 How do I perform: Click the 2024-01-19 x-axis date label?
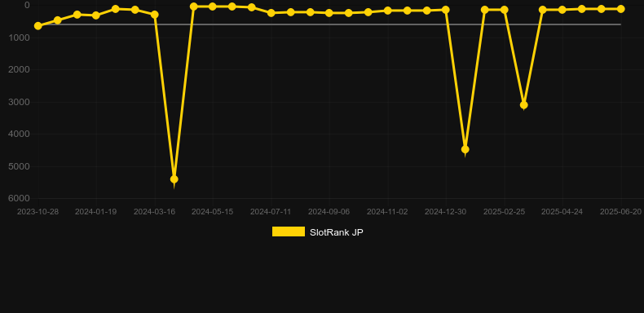95,212
